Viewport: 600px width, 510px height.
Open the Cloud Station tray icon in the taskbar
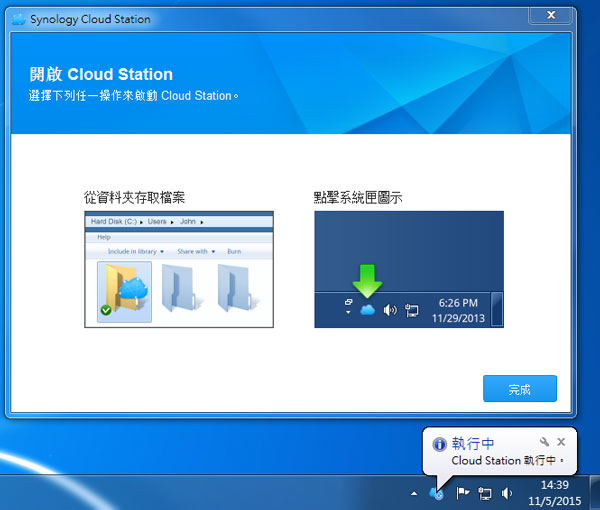(436, 494)
